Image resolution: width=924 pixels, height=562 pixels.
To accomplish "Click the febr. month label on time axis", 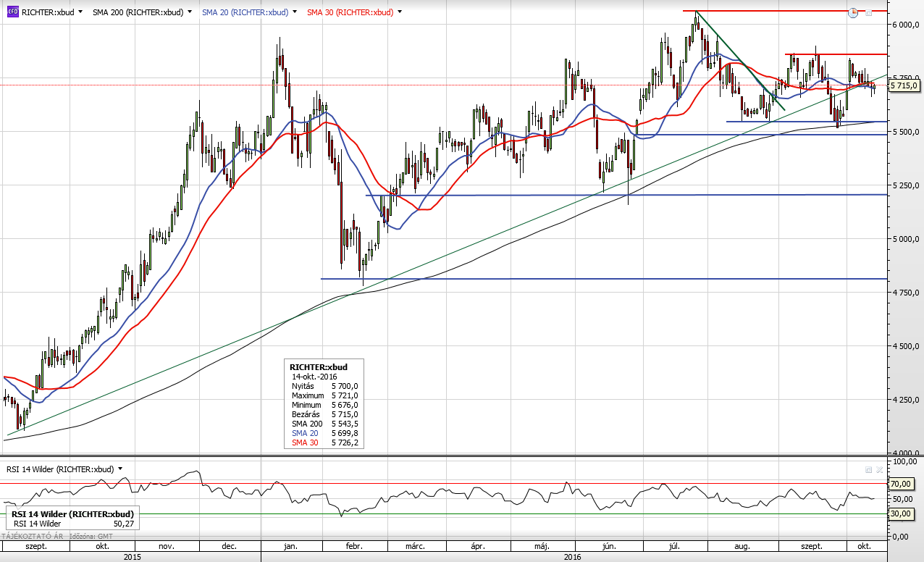I will click(354, 546).
